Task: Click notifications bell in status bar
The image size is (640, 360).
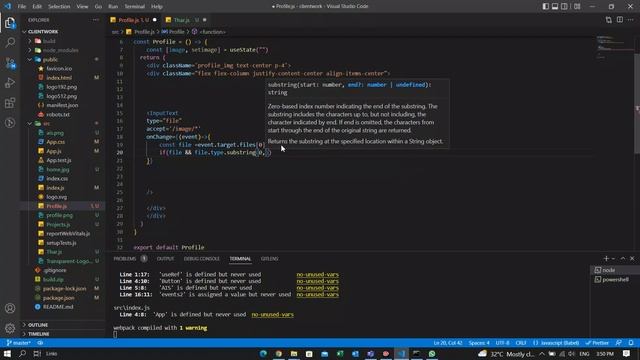Action: [x=631, y=343]
